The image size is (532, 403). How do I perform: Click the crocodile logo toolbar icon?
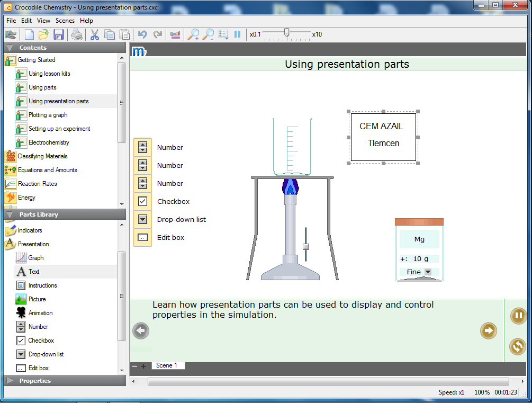coord(11,34)
